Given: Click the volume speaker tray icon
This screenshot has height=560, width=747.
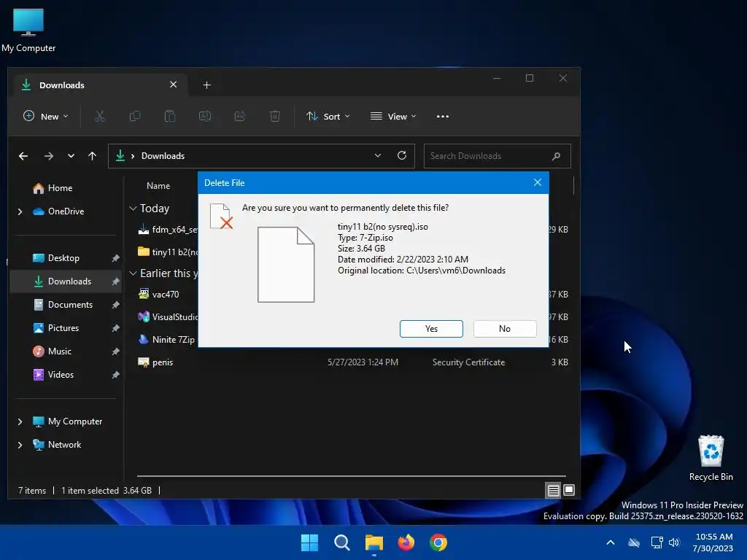Looking at the screenshot, I should click(x=674, y=542).
